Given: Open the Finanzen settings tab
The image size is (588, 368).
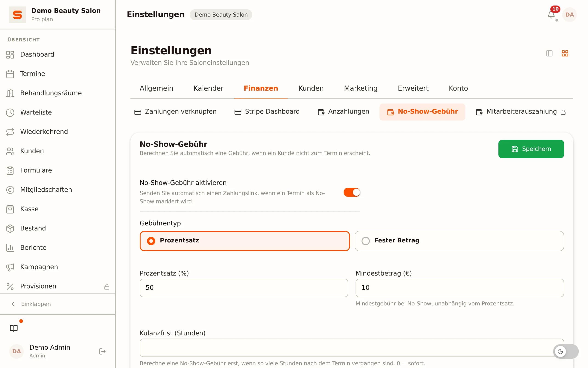Looking at the screenshot, I should 261,88.
